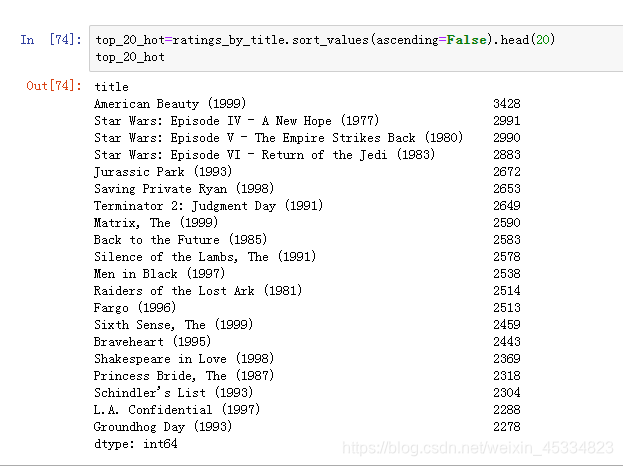This screenshot has width=623, height=466.
Task: Click Sixth Sense, The (1999) title
Action: [x=174, y=325]
